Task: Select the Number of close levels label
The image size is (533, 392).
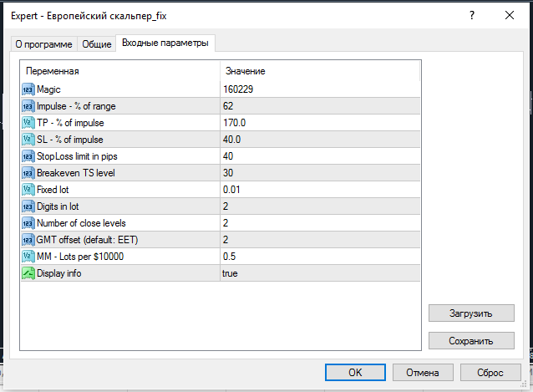Action: coord(81,223)
